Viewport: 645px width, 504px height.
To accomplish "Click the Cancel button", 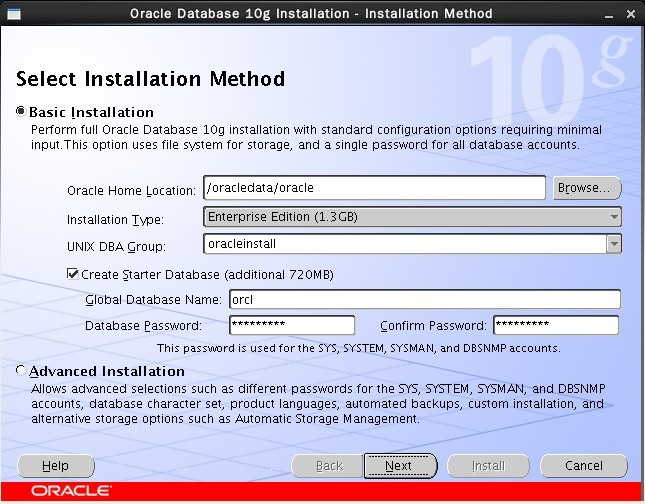I will click(x=584, y=466).
